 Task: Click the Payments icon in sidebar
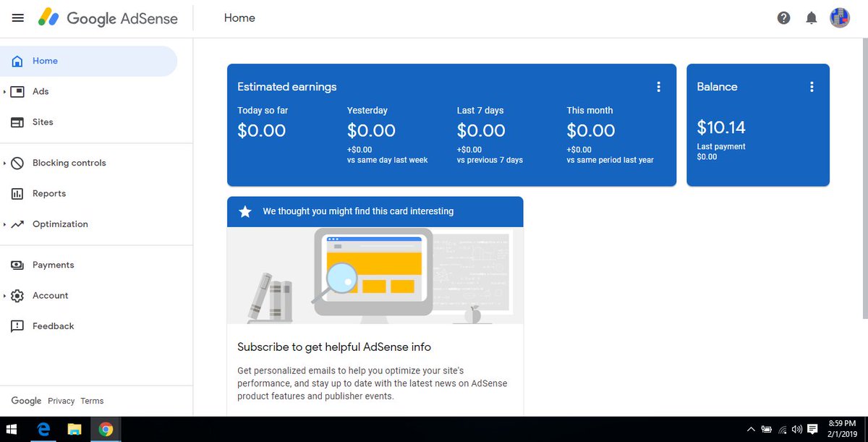(x=17, y=265)
